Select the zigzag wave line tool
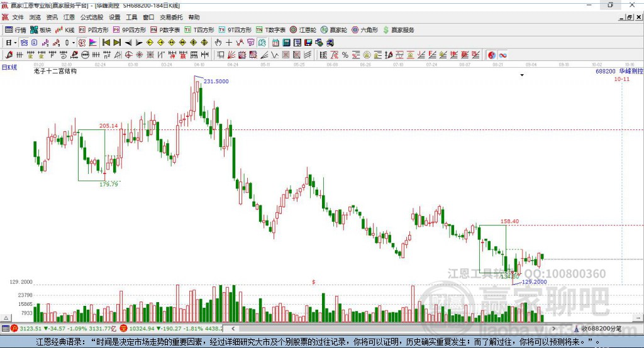Viewport: 644px width, 348px height. pos(275,55)
